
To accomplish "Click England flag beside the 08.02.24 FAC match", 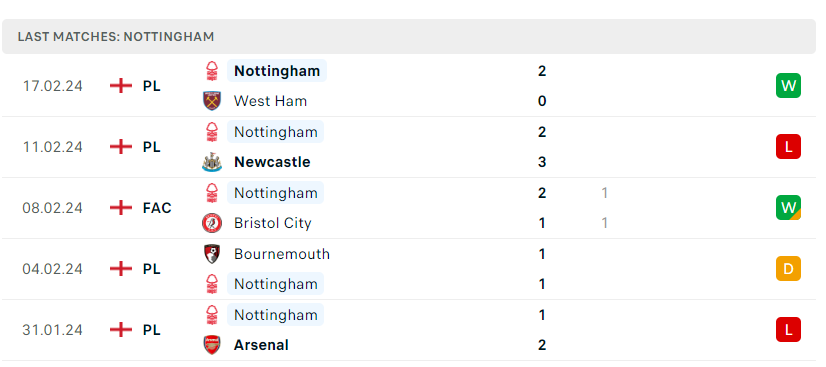I will click(121, 208).
